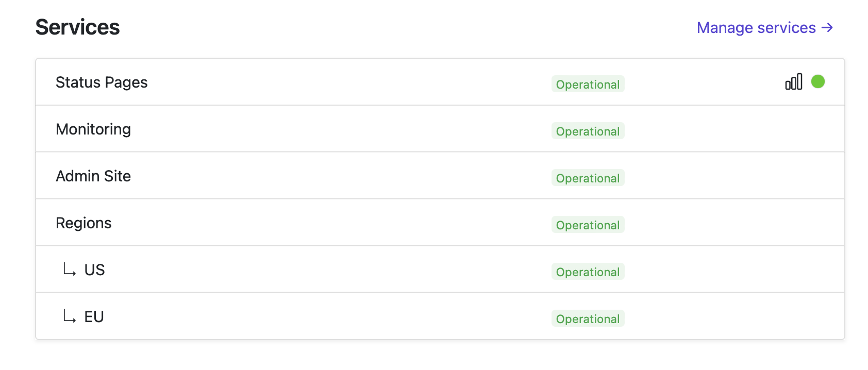Click the US sub-service arrow icon
The width and height of the screenshot is (868, 370).
click(69, 269)
